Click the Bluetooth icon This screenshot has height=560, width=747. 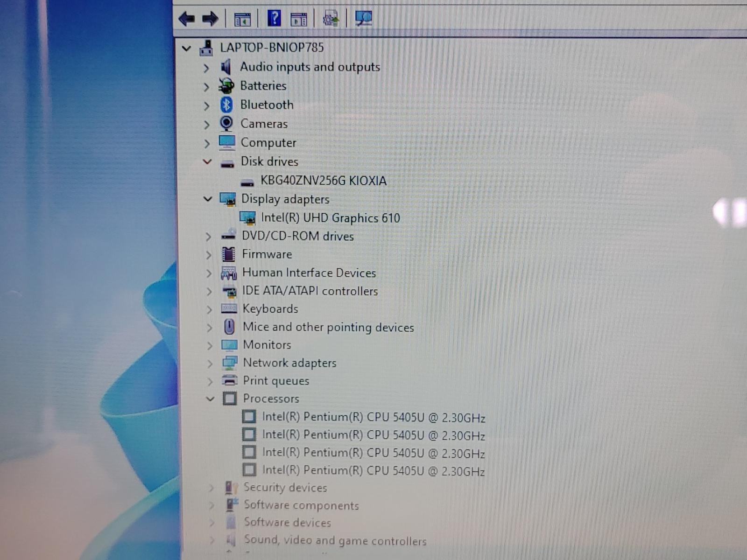pyautogui.click(x=226, y=105)
